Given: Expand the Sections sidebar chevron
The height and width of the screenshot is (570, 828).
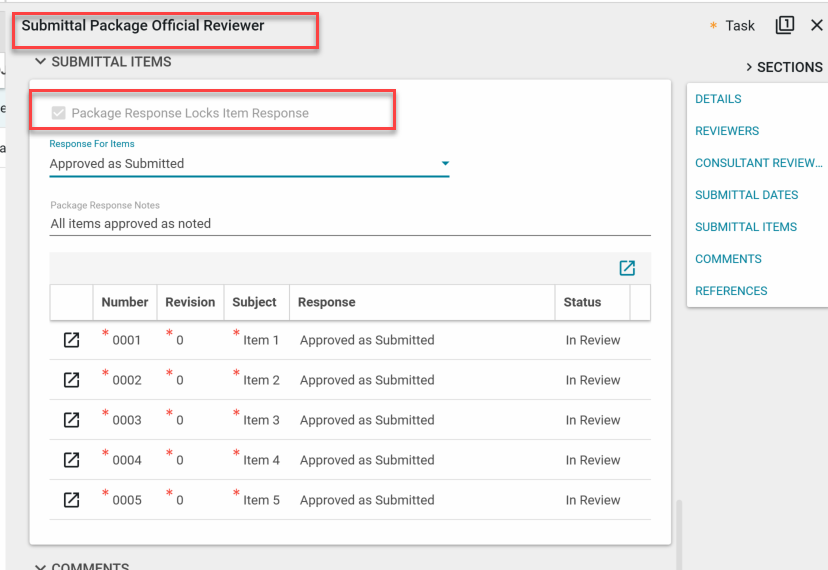Looking at the screenshot, I should (749, 67).
